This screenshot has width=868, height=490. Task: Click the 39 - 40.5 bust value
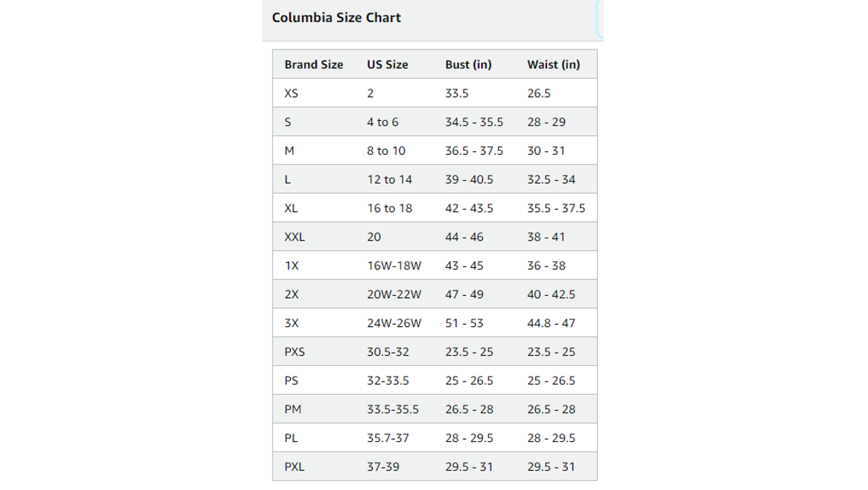(x=469, y=180)
